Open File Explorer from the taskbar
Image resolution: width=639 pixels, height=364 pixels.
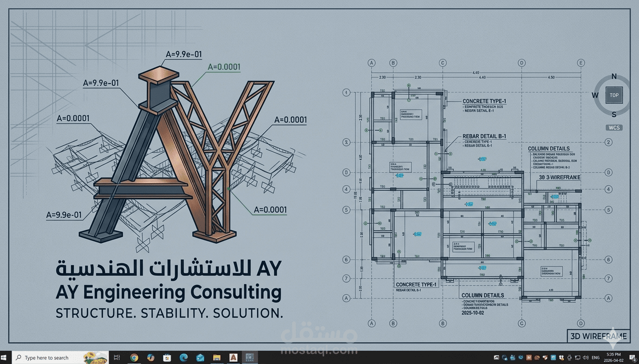(216, 357)
